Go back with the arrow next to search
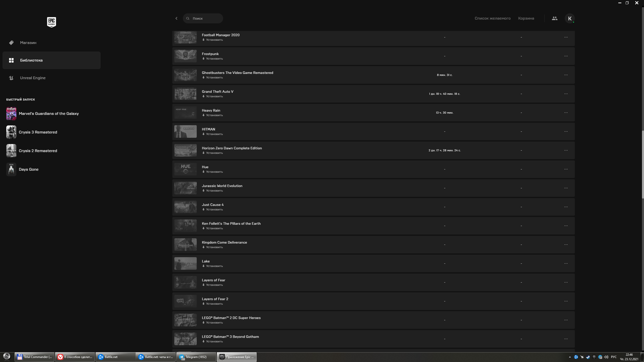The width and height of the screenshot is (644, 362). click(x=176, y=18)
